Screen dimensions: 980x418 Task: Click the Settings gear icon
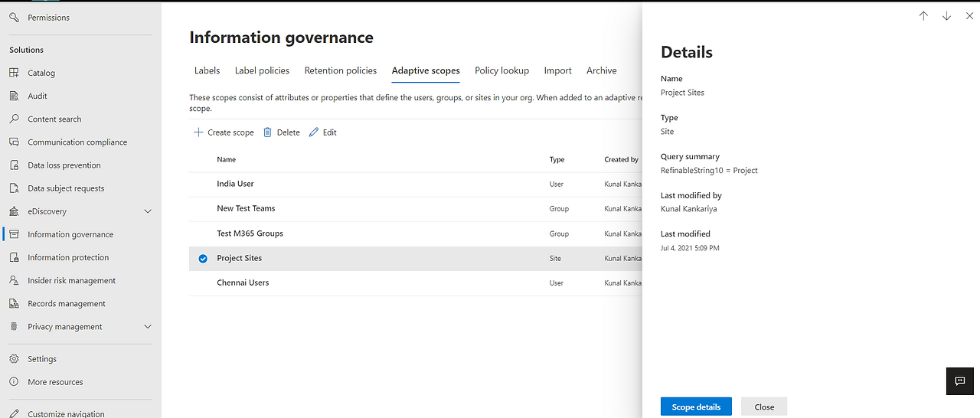click(14, 358)
